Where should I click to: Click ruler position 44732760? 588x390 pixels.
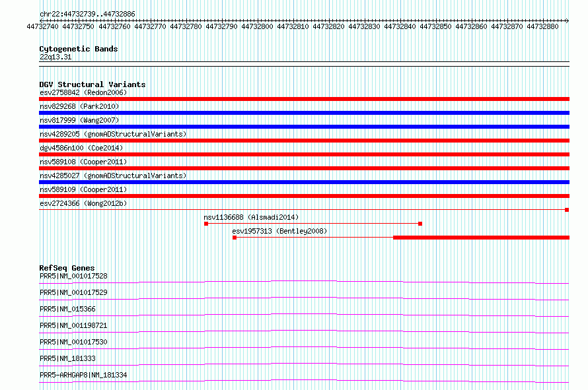[x=114, y=26]
